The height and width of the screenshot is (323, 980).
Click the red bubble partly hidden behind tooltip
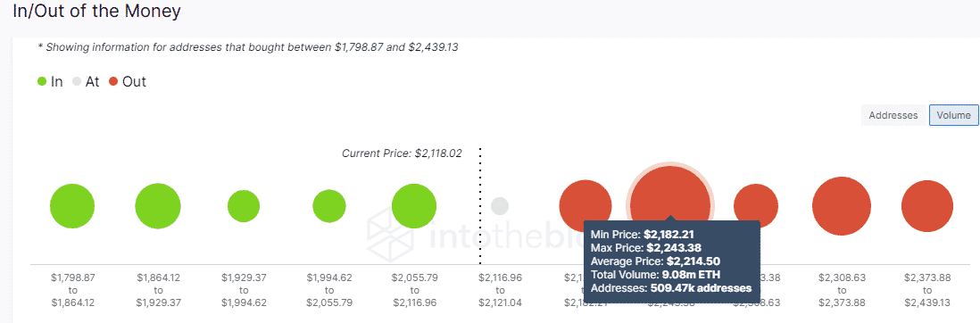pos(756,205)
